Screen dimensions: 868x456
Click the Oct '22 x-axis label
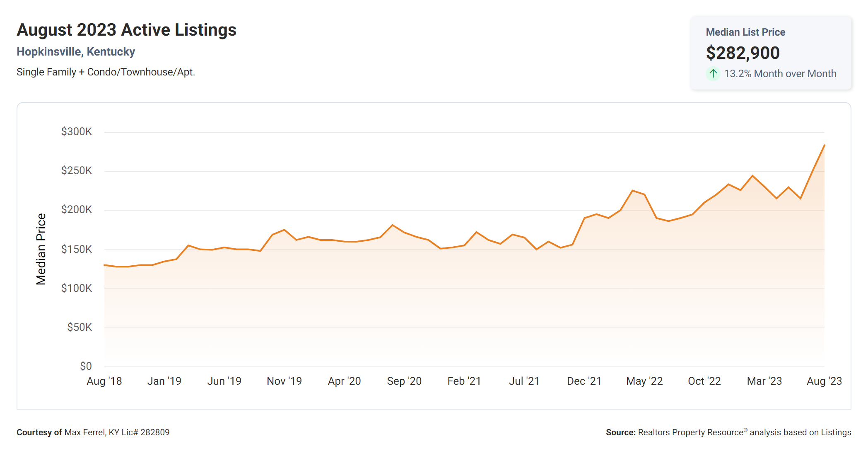click(x=704, y=381)
